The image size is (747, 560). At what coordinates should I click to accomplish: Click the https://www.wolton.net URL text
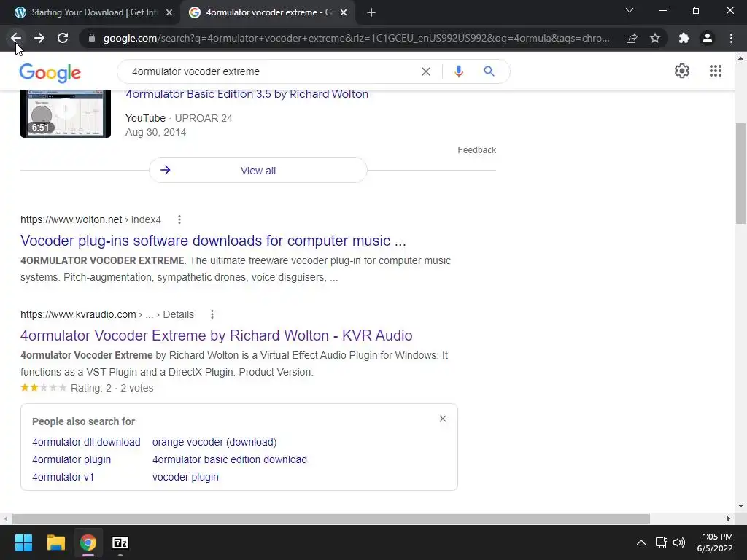71,219
